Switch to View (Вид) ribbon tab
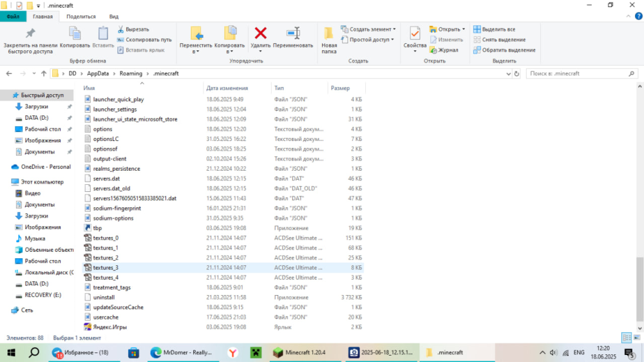Screen dimensions: 644x362 (114, 17)
